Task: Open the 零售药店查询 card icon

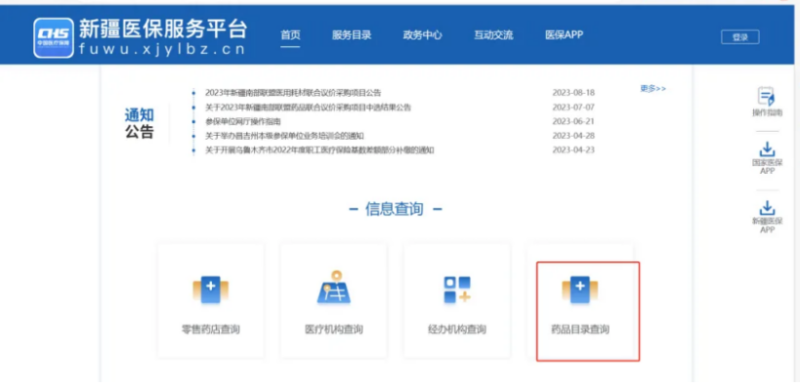Action: click(x=211, y=289)
